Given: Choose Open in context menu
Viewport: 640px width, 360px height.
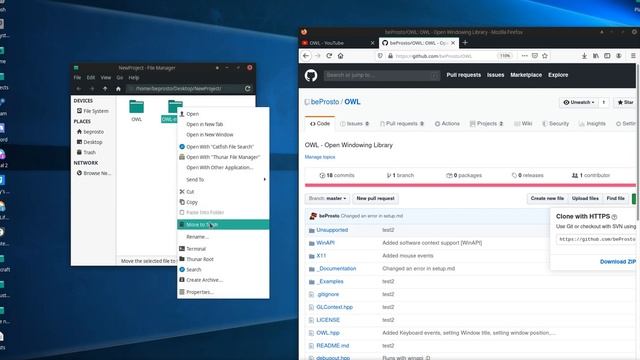Looking at the screenshot, I should [223, 114].
